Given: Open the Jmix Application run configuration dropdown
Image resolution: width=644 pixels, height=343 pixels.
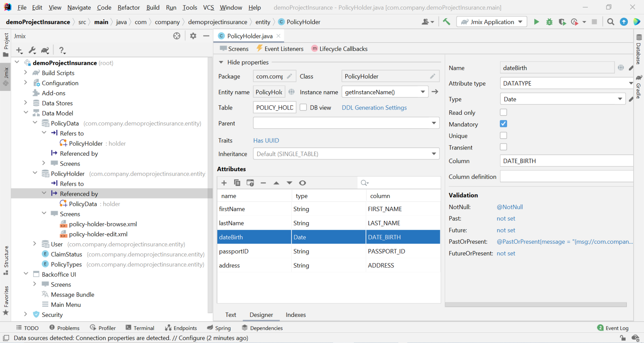Looking at the screenshot, I should tap(492, 22).
